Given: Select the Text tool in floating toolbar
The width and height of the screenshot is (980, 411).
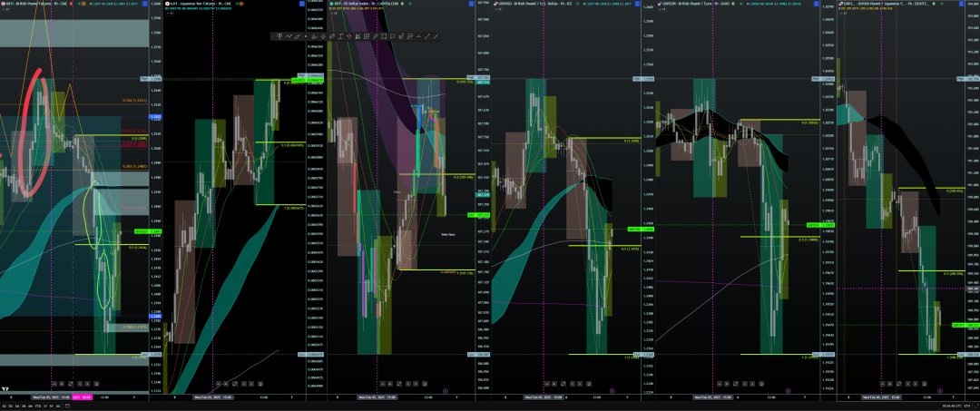Looking at the screenshot, I should pyautogui.click(x=340, y=36).
